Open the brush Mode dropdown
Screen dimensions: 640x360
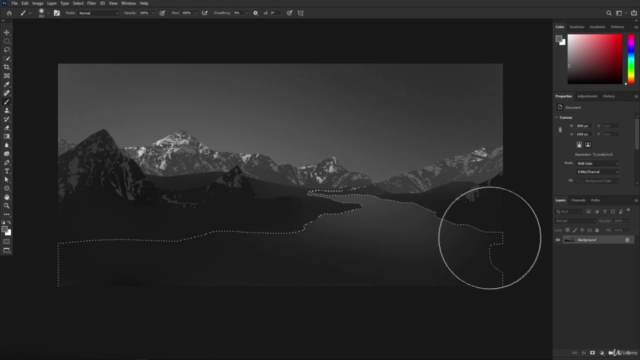(x=98, y=13)
